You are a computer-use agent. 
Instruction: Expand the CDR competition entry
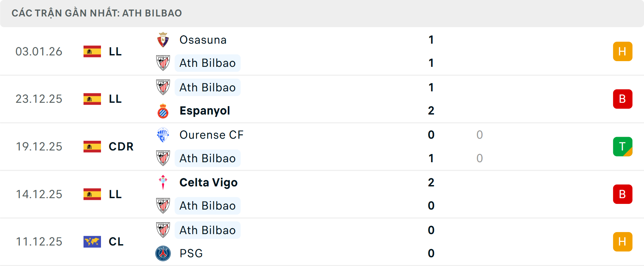[121, 146]
